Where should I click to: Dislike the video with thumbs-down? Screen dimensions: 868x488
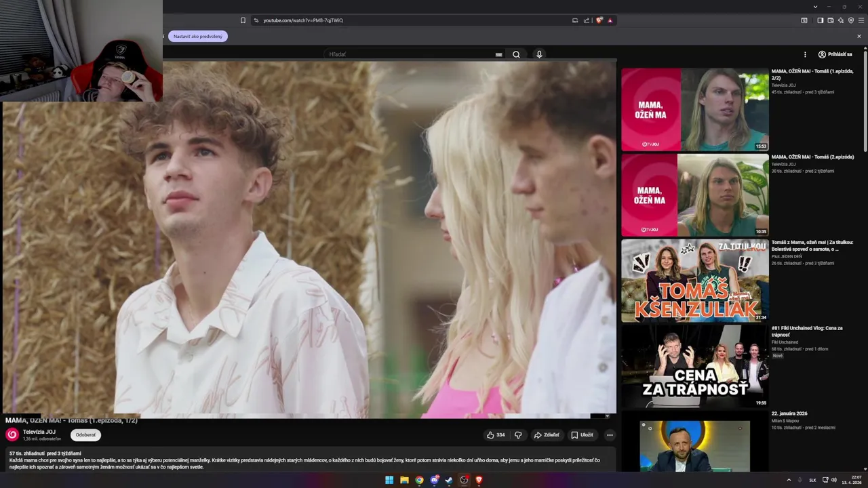coord(518,435)
